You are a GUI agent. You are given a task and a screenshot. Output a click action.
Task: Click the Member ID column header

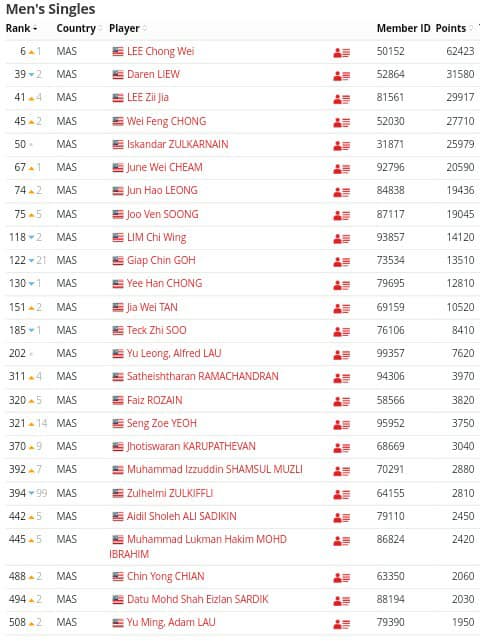(403, 28)
